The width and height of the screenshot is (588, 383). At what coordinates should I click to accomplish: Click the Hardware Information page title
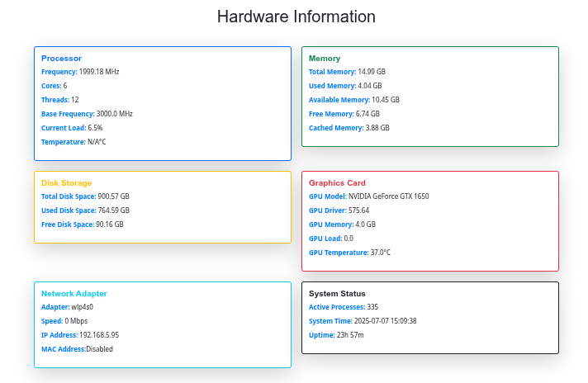(296, 17)
